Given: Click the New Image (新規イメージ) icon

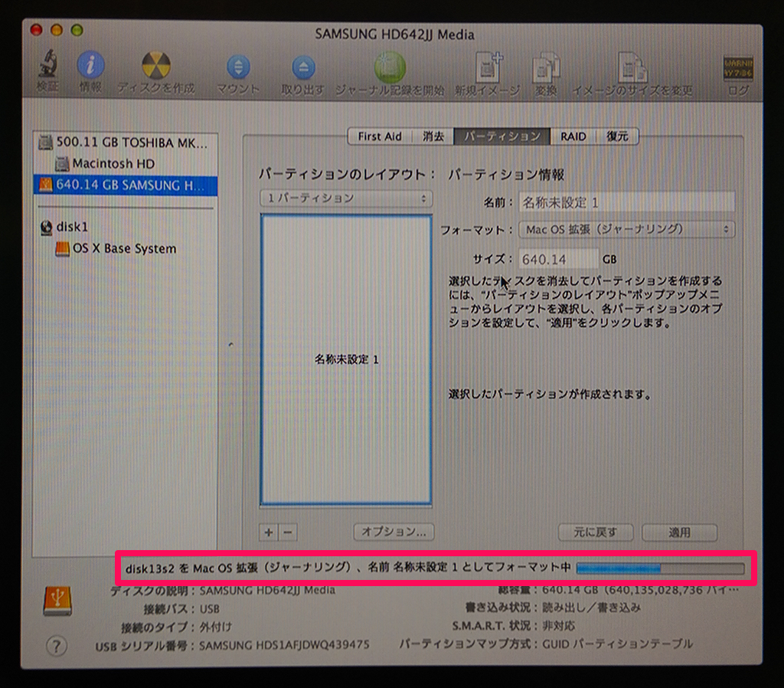Looking at the screenshot, I should pos(488,69).
